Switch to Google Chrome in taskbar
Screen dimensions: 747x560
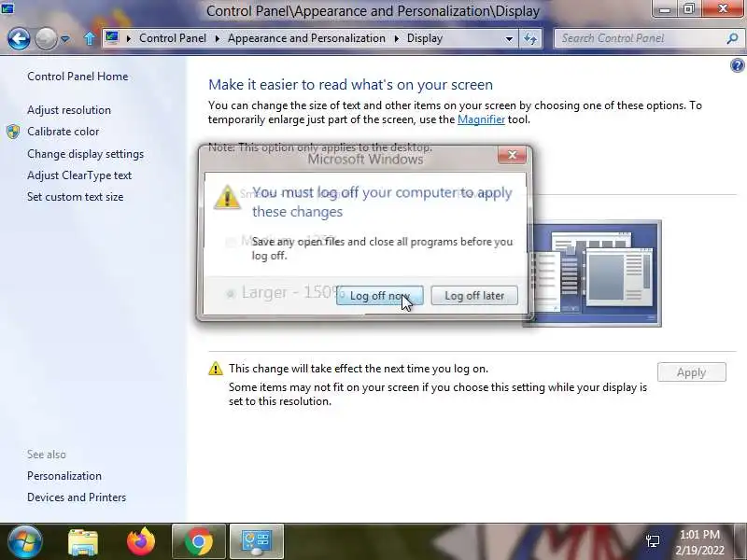(199, 541)
